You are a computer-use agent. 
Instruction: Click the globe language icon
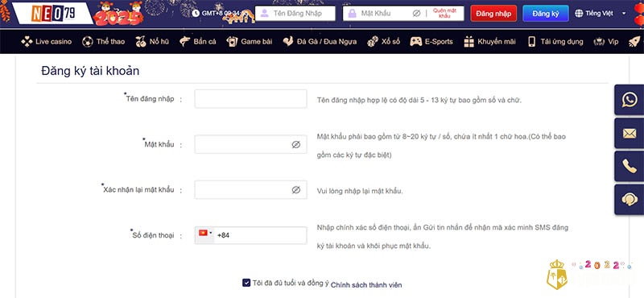(x=579, y=13)
